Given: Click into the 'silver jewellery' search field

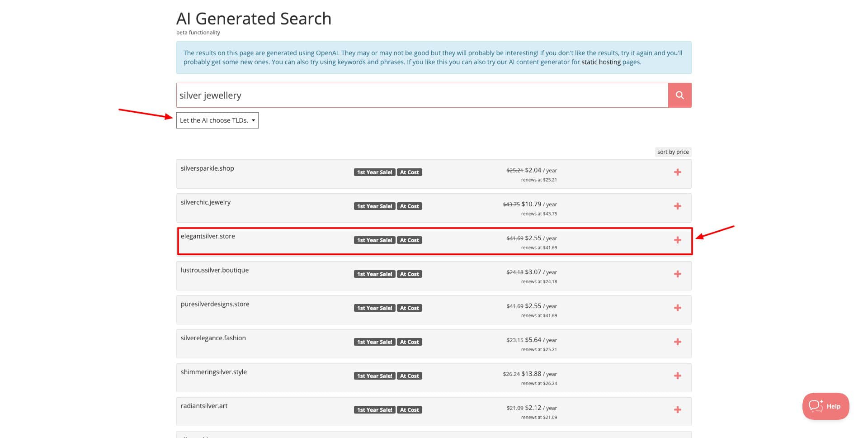Looking at the screenshot, I should pos(422,95).
